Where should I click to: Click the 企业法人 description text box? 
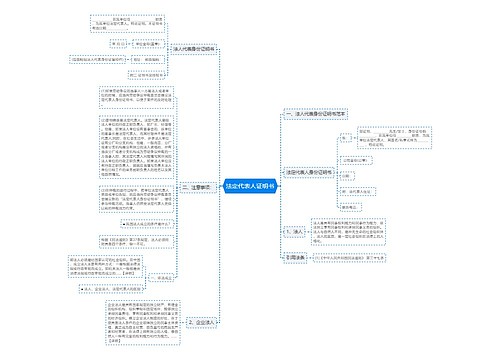point(143,323)
